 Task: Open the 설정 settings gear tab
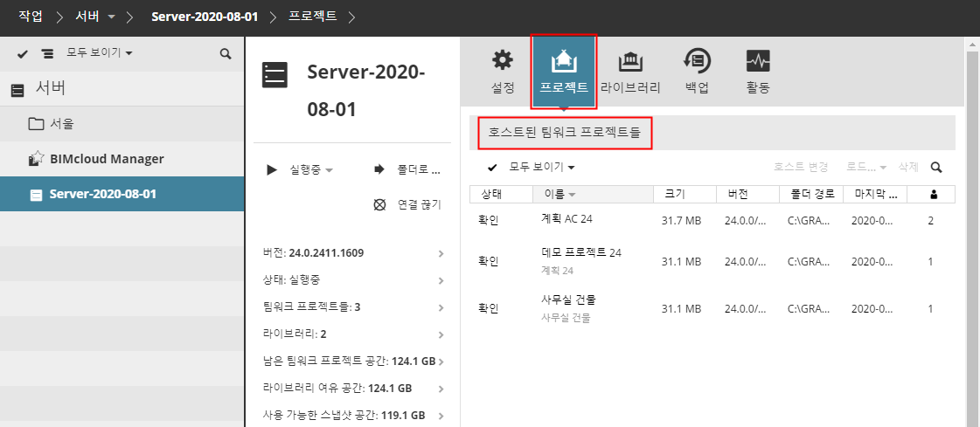pos(502,72)
